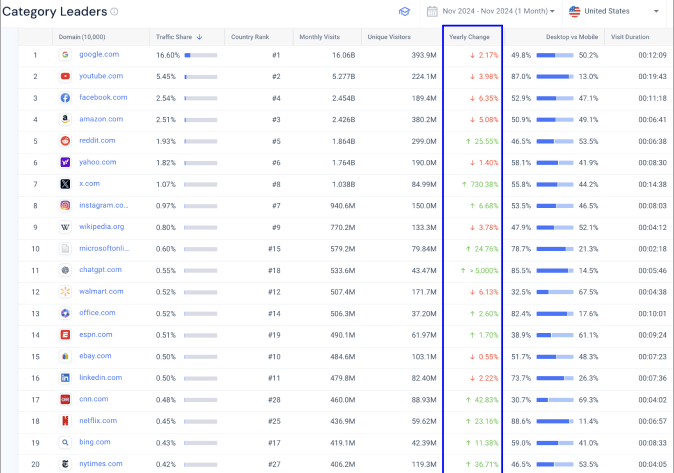
Task: Click netflix.com monthly visits 436.9M
Action: click(343, 421)
